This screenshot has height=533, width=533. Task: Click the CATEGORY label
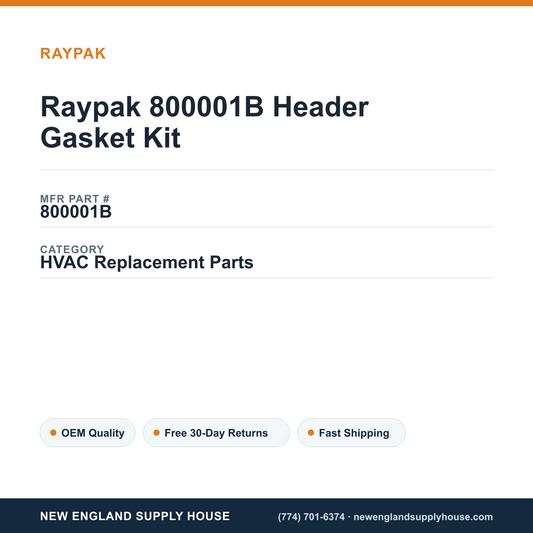[x=72, y=249]
